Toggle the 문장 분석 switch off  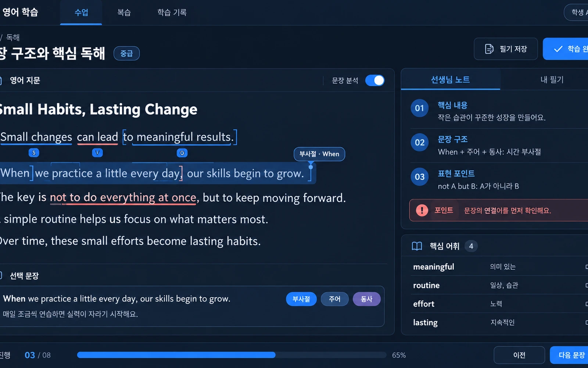[375, 80]
